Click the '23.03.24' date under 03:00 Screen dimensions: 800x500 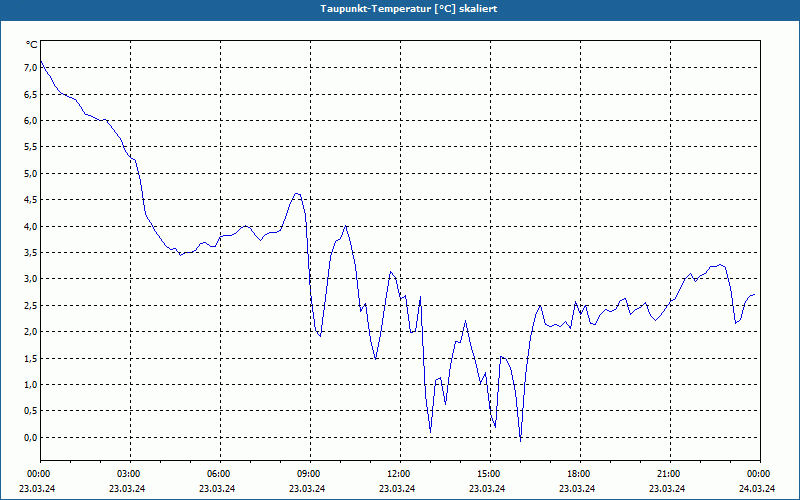click(x=127, y=488)
